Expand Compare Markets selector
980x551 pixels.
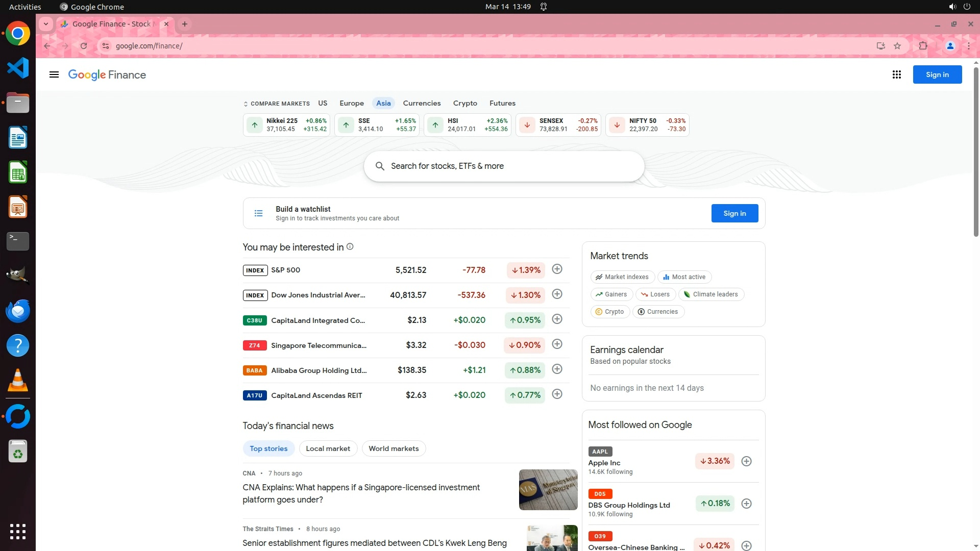click(277, 104)
